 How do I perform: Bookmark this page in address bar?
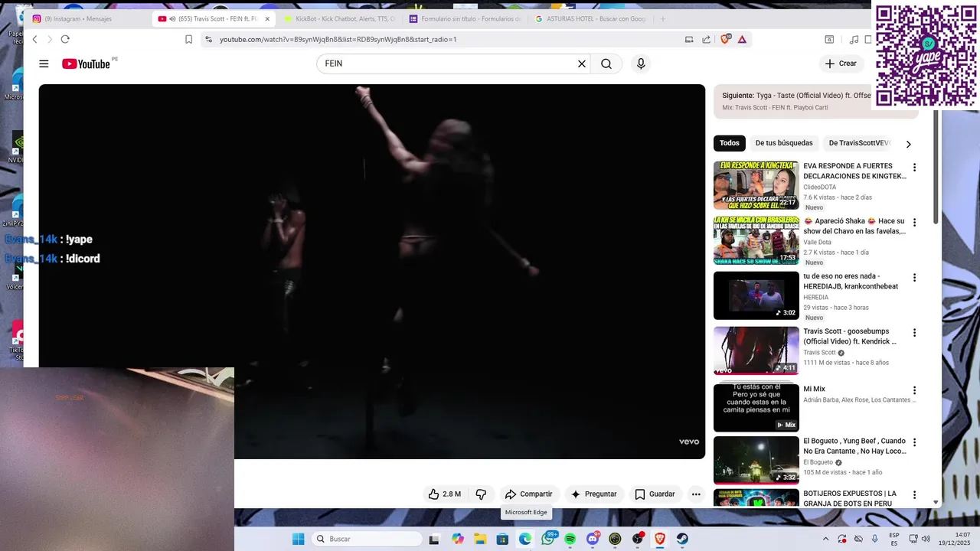pyautogui.click(x=188, y=39)
